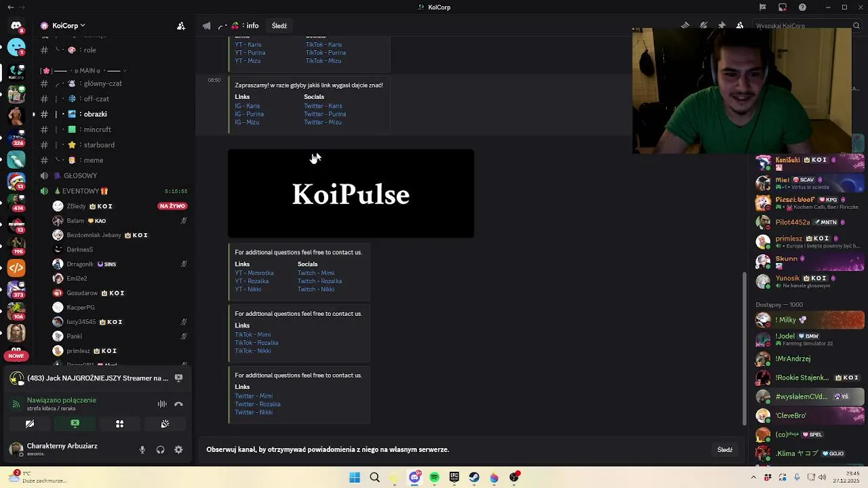The width and height of the screenshot is (868, 488).
Task: Select the server with code brackets icon
Action: pyautogui.click(x=16, y=268)
